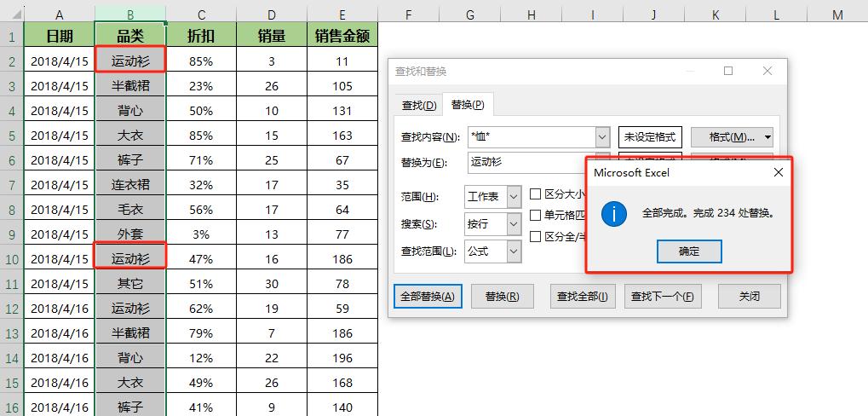Select the 连衣裙 cell
Screen dimensions: 868x416
(130, 184)
